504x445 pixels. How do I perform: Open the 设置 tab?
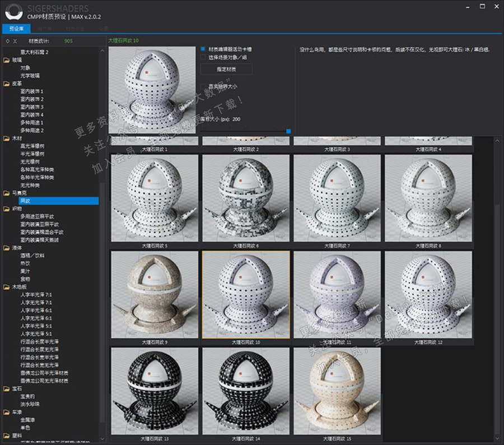coord(103,28)
